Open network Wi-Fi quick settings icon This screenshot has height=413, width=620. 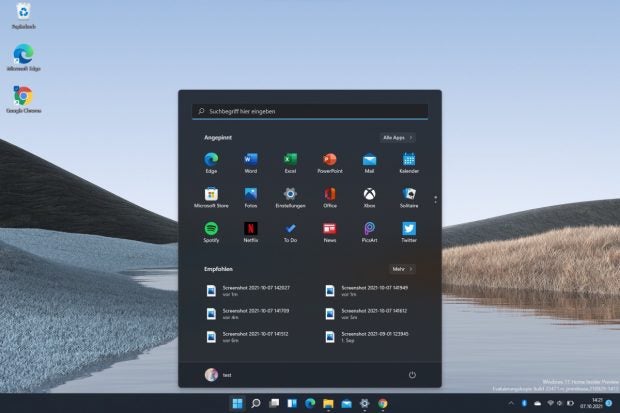550,403
